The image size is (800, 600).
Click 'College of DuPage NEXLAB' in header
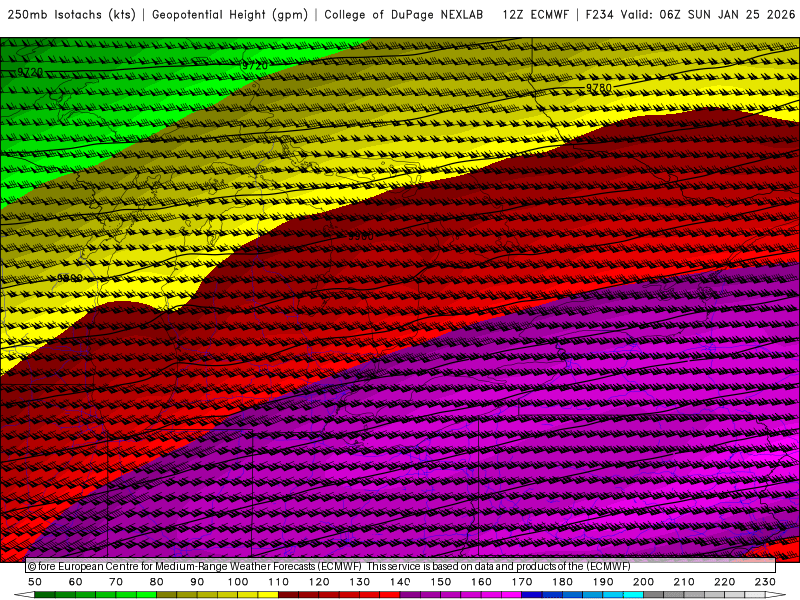(404, 15)
